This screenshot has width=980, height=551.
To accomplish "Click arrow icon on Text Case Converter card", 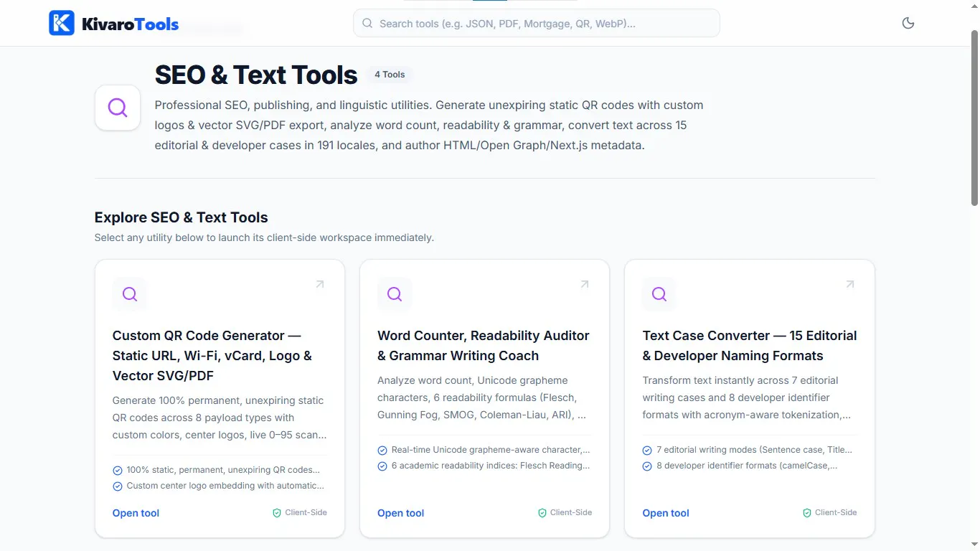I will click(x=850, y=284).
